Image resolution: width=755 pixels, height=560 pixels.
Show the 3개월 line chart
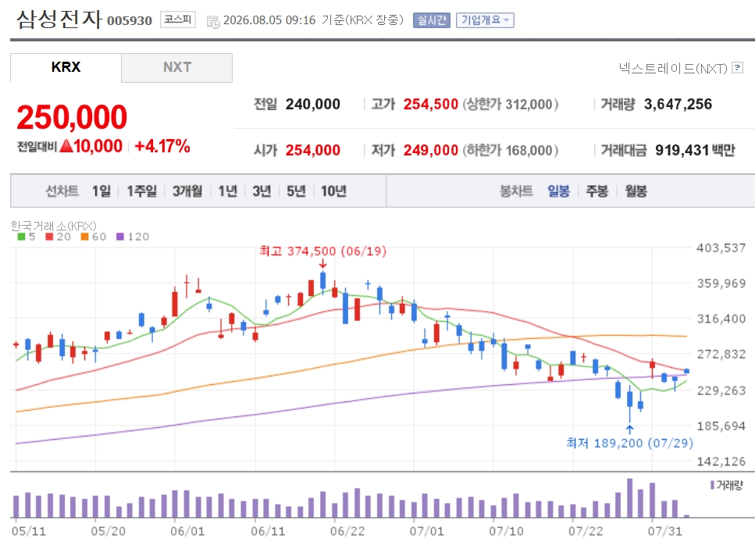click(x=187, y=191)
